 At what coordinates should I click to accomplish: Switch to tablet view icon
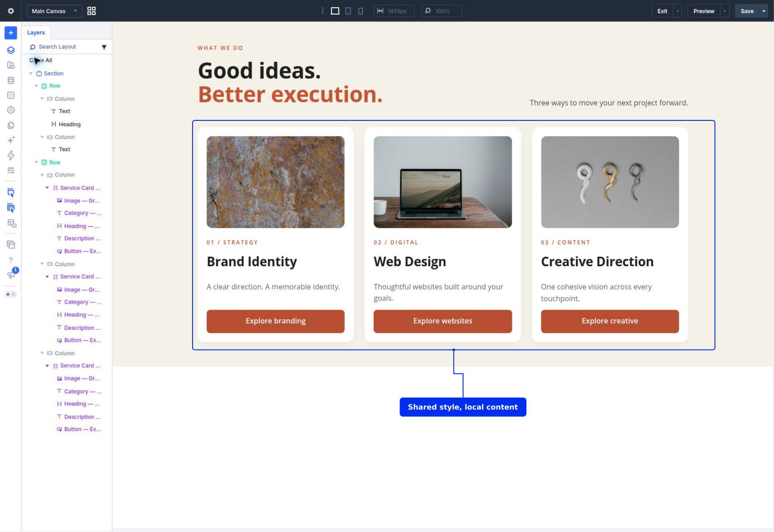coord(348,11)
